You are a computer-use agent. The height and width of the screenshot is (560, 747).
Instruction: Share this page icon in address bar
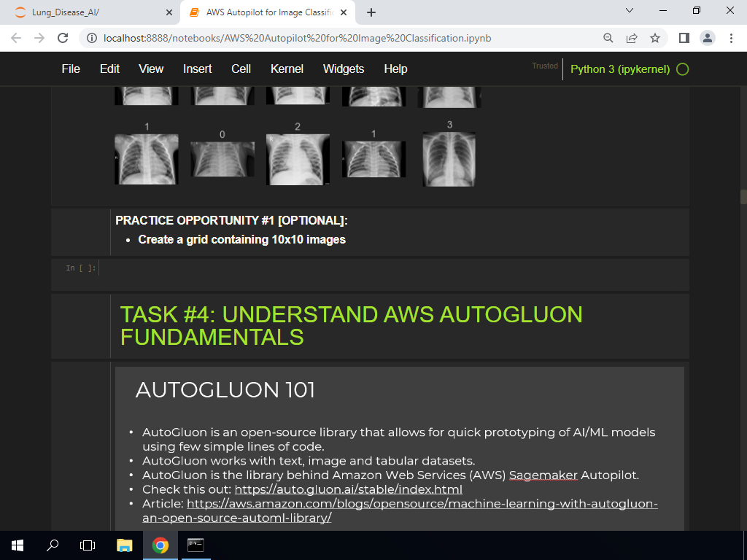(632, 38)
